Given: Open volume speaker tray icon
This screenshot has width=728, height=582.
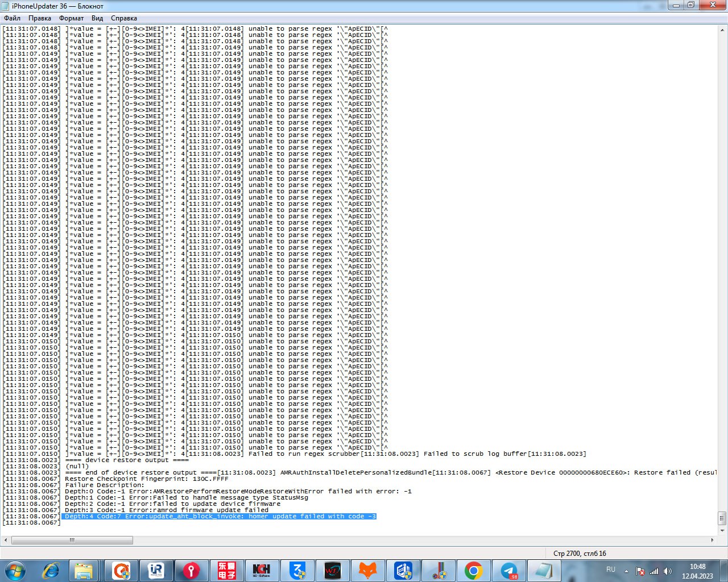Looking at the screenshot, I should (x=667, y=571).
